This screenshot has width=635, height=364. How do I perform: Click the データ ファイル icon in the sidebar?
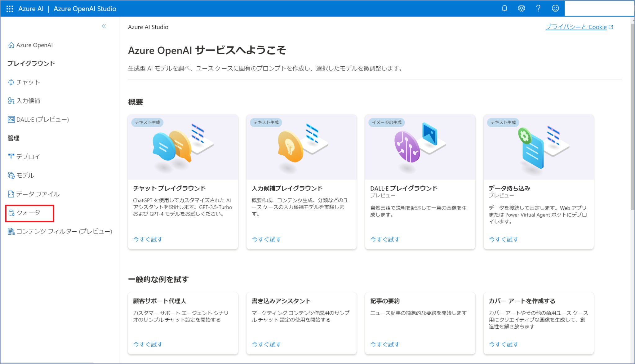pyautogui.click(x=11, y=194)
